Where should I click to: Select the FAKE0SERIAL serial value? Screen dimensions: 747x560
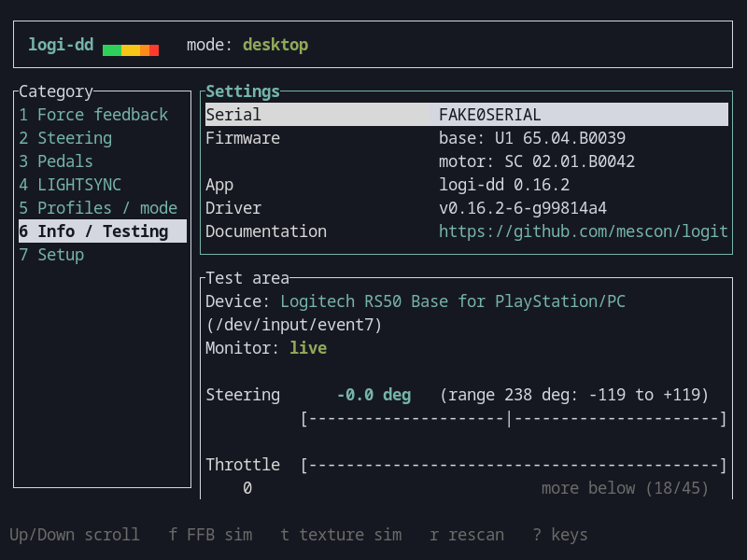pyautogui.click(x=489, y=115)
